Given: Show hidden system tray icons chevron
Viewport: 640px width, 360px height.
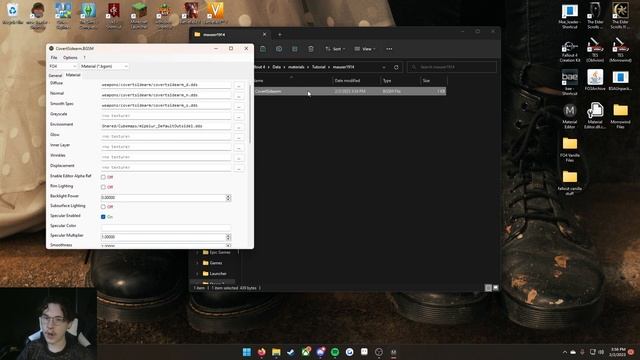Looking at the screenshot, I should click(x=565, y=352).
